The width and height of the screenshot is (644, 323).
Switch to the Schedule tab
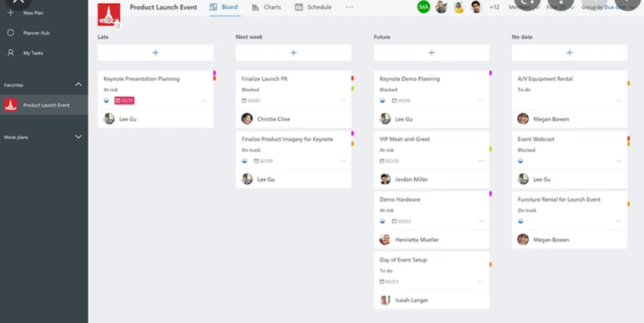[313, 7]
